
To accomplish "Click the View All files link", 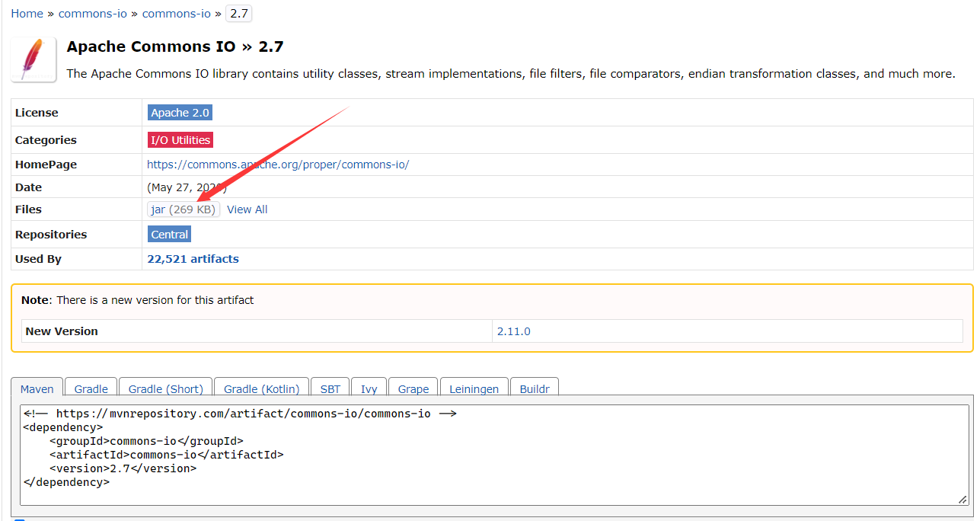I will (x=247, y=209).
